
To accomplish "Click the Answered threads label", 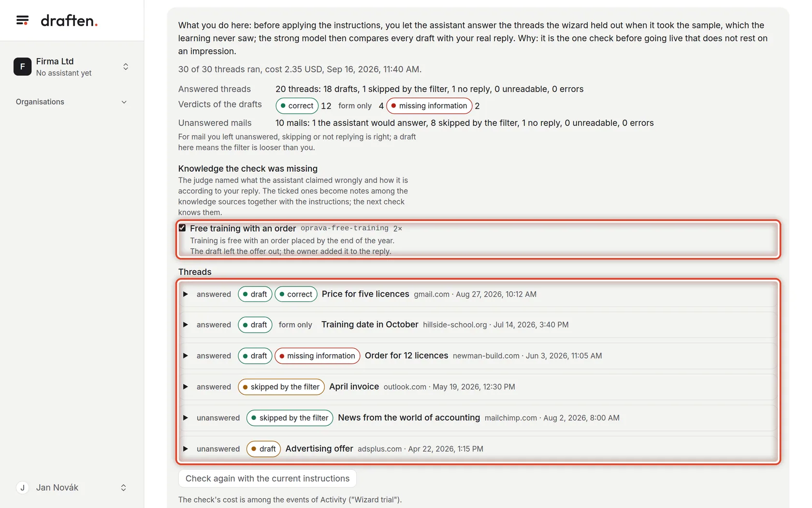I will tap(215, 89).
